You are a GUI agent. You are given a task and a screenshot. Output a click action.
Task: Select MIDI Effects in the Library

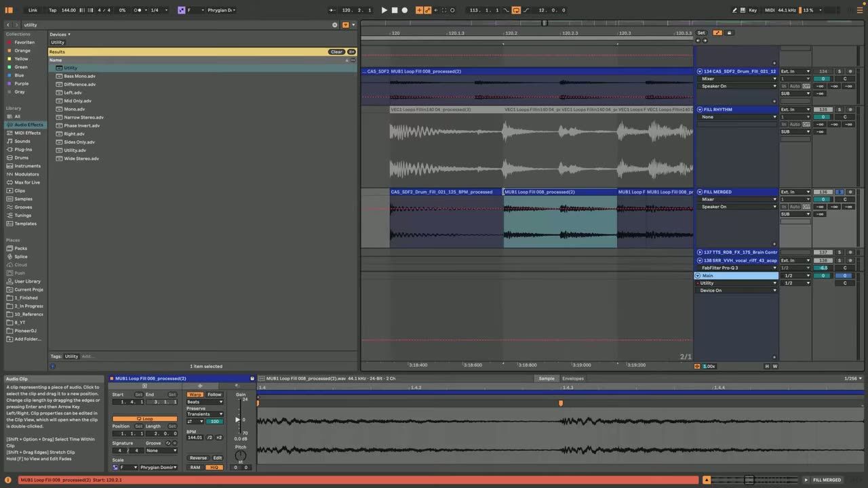click(26, 133)
